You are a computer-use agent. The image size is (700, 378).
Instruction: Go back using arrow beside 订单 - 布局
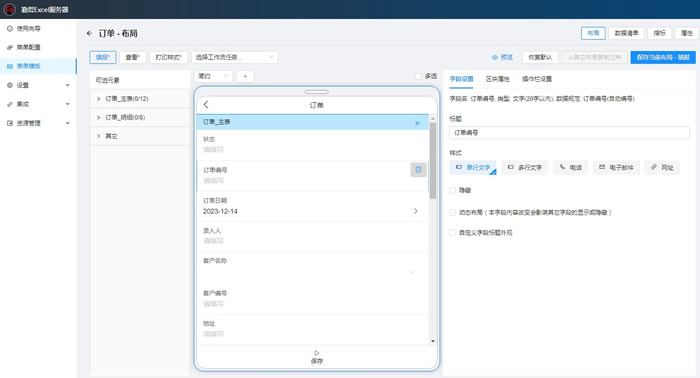pos(89,33)
